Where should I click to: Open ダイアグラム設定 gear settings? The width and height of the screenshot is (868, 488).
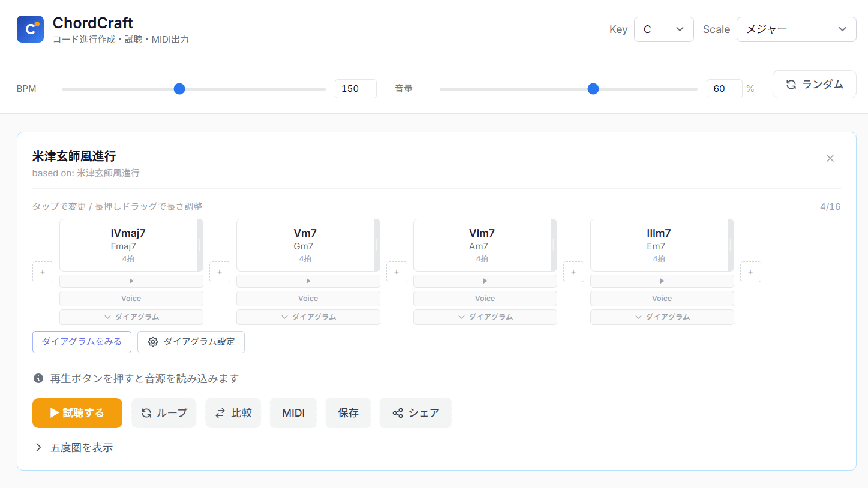191,342
